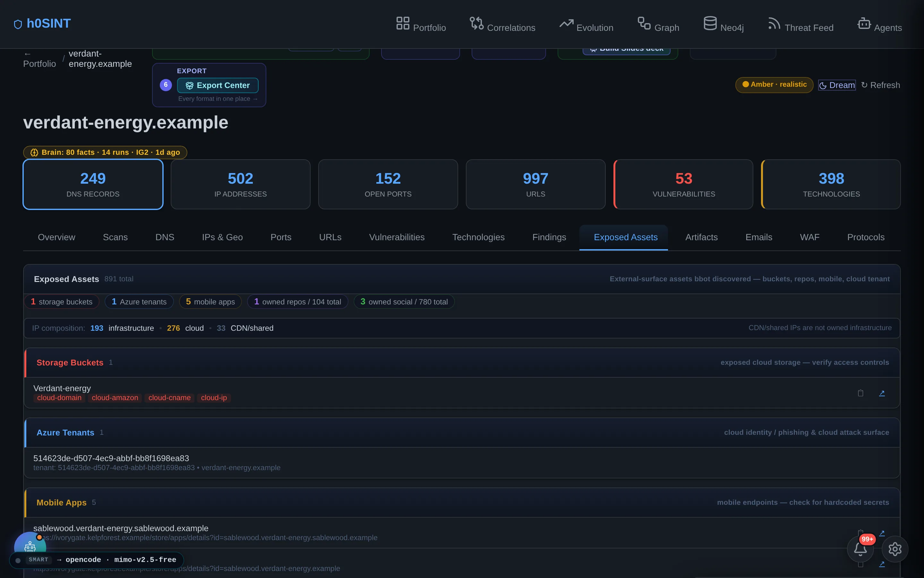Collapse the Mobile Apps section header

tap(462, 502)
